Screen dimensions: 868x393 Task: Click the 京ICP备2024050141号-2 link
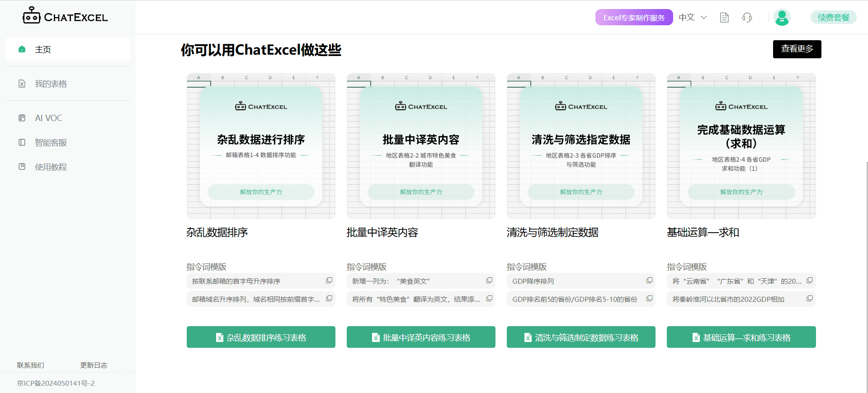[56, 383]
